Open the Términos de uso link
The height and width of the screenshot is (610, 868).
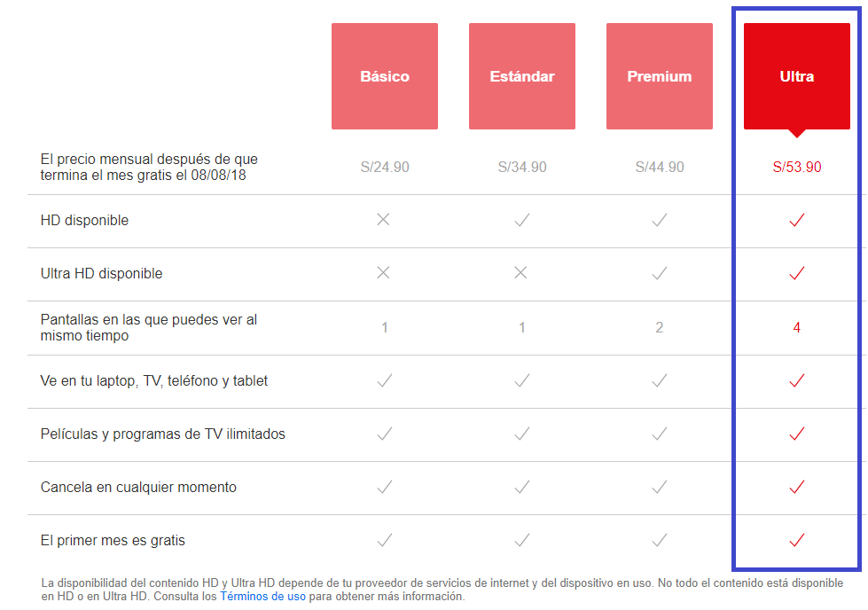point(263,596)
